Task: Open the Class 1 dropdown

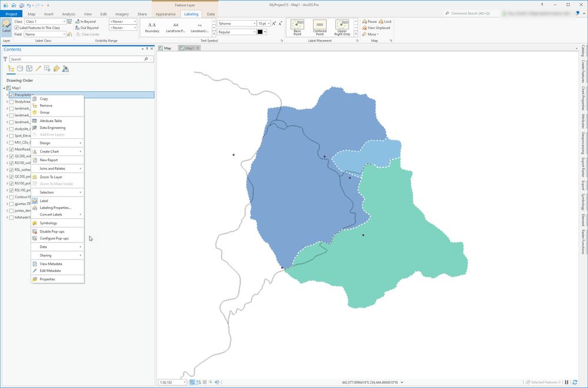Action: (x=64, y=21)
